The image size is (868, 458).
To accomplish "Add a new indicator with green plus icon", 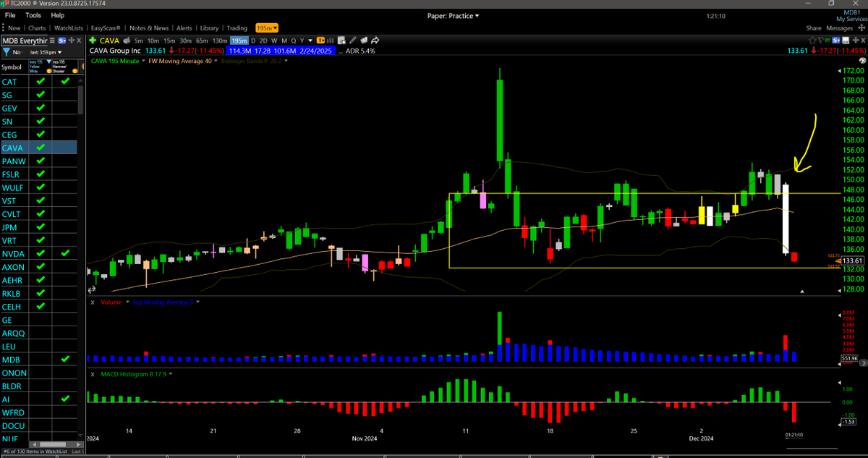I will tap(93, 41).
